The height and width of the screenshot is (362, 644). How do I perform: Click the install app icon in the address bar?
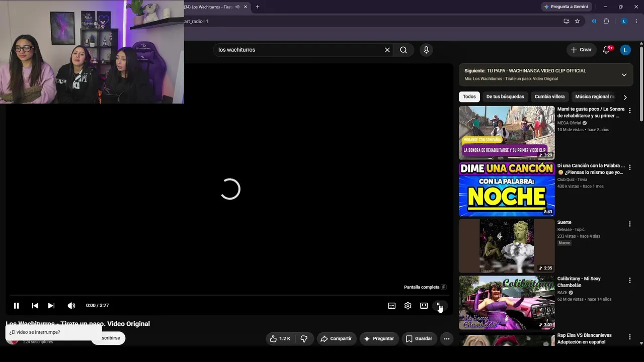566,21
